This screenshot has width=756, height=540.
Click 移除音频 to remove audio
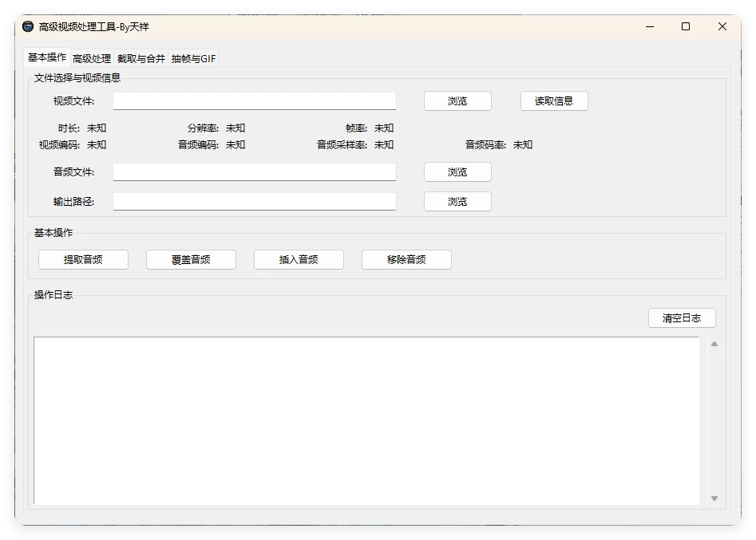(406, 259)
